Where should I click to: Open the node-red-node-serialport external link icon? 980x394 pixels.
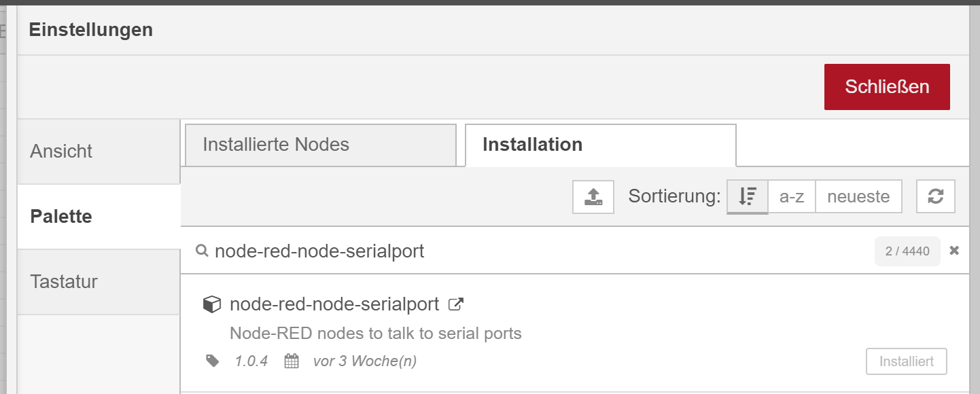456,304
